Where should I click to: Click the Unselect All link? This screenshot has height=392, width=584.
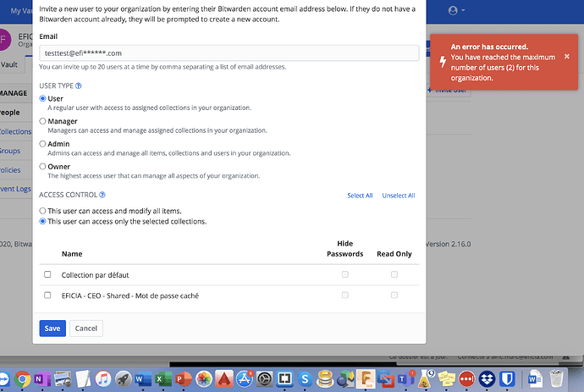pos(399,196)
